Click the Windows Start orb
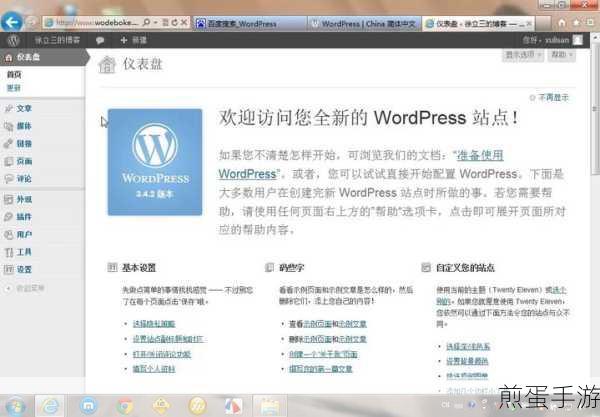 tap(15, 406)
